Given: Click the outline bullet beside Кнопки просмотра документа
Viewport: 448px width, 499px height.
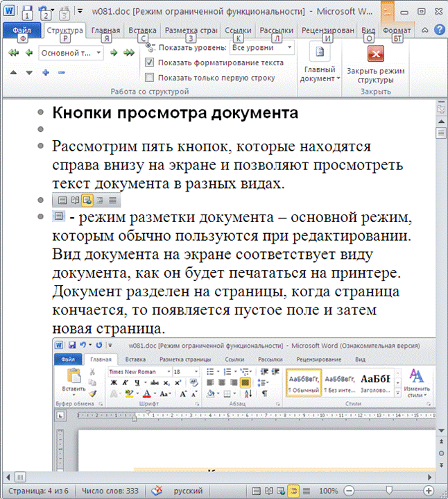Looking at the screenshot, I should (40, 112).
